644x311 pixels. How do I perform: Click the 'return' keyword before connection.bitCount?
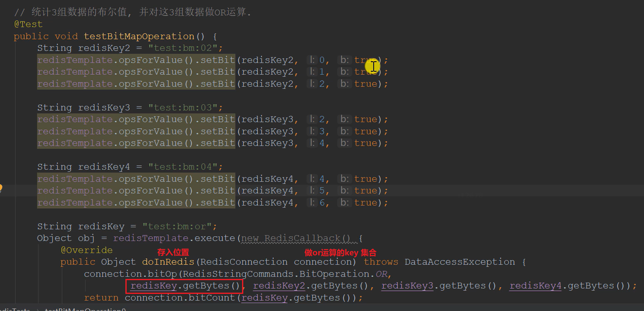pyautogui.click(x=101, y=298)
